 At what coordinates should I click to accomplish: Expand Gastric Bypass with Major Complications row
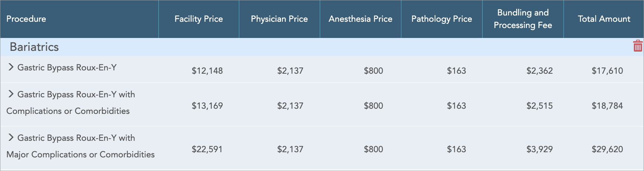point(11,137)
